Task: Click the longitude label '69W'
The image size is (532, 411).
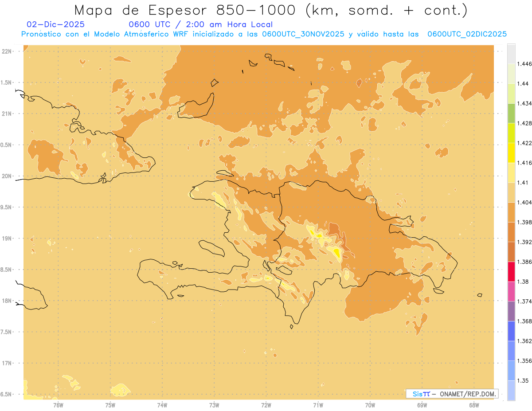Action: click(422, 405)
